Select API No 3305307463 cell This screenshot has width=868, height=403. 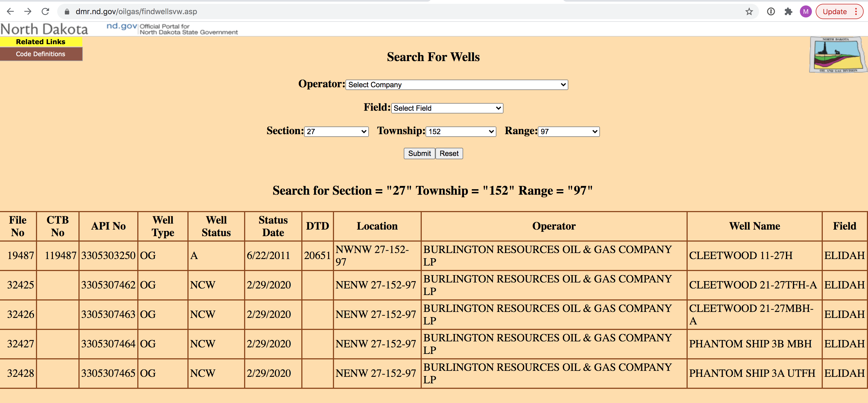[108, 314]
